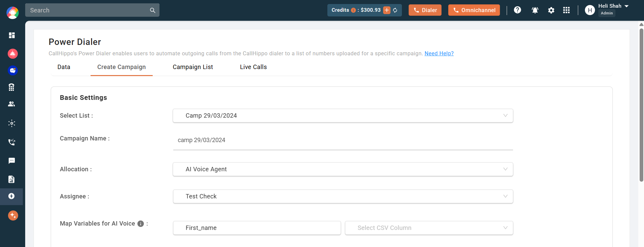Open the telephone numbers sidebar icon
The width and height of the screenshot is (644, 247).
pos(11,87)
